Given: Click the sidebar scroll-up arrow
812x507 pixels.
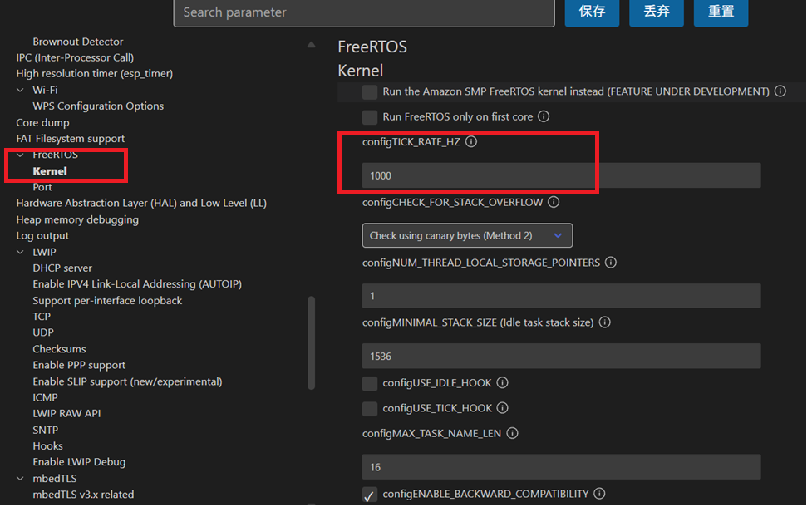Looking at the screenshot, I should pos(311,45).
